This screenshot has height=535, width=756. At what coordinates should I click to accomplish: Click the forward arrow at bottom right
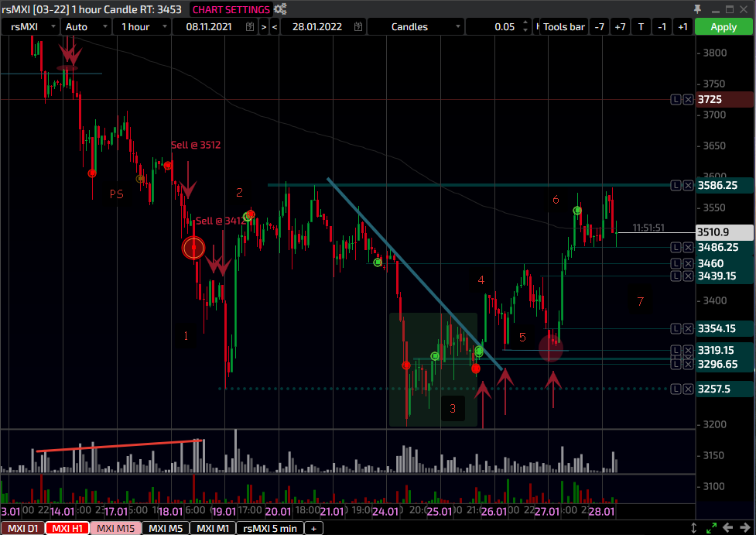pyautogui.click(x=745, y=528)
